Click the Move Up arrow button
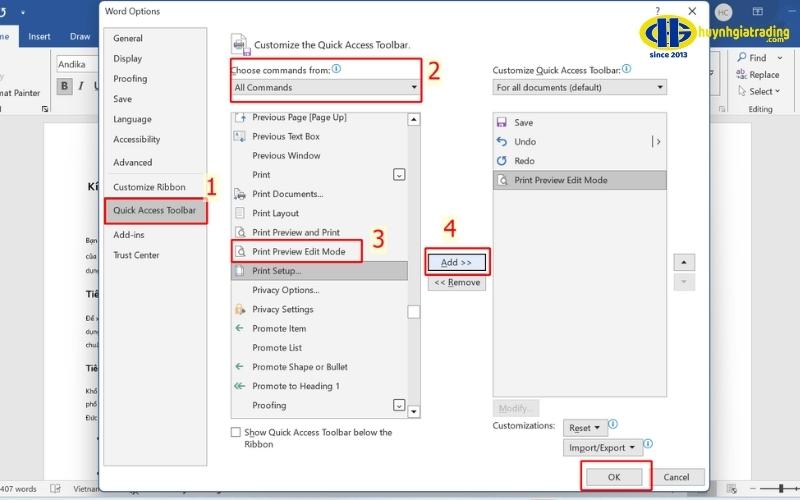Screen dimensions: 800x500 point(684,263)
